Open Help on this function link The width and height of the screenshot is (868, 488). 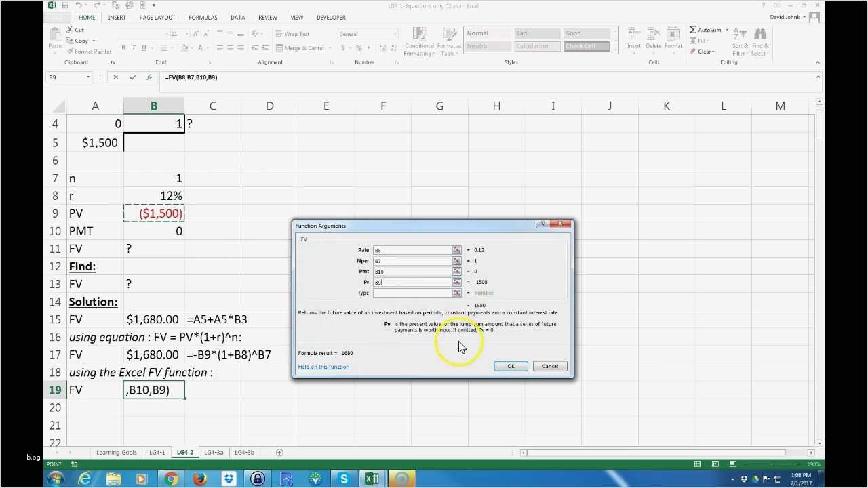[323, 367]
